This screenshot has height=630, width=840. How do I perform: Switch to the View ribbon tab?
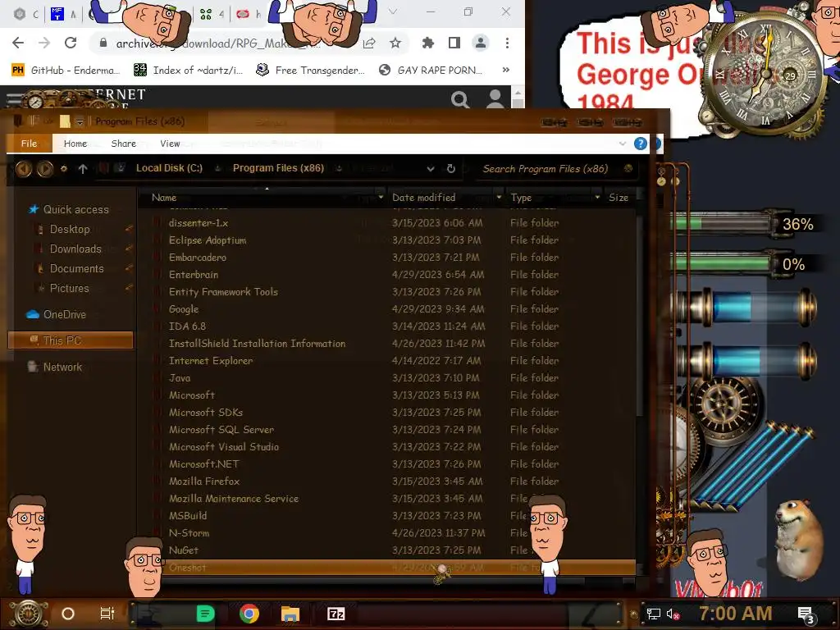click(170, 144)
